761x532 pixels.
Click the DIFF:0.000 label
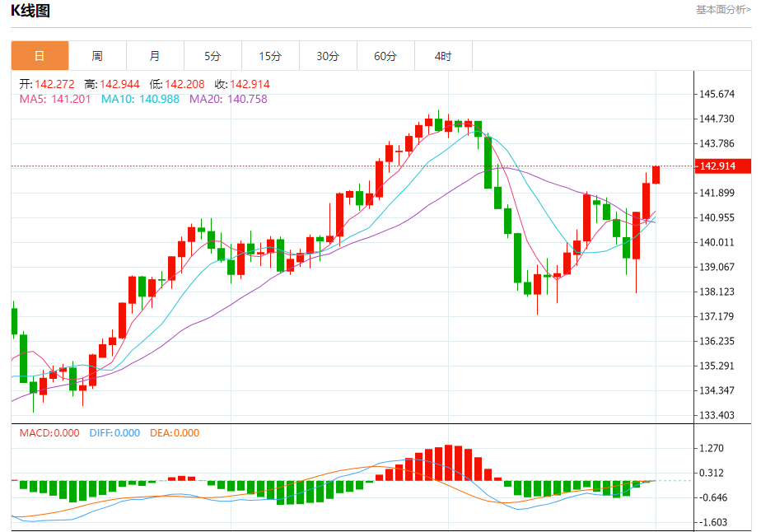[114, 433]
